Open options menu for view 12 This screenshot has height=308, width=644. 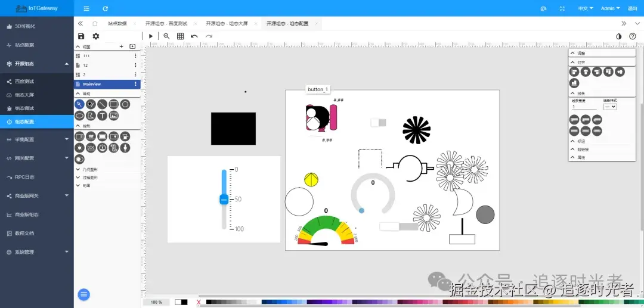click(135, 65)
